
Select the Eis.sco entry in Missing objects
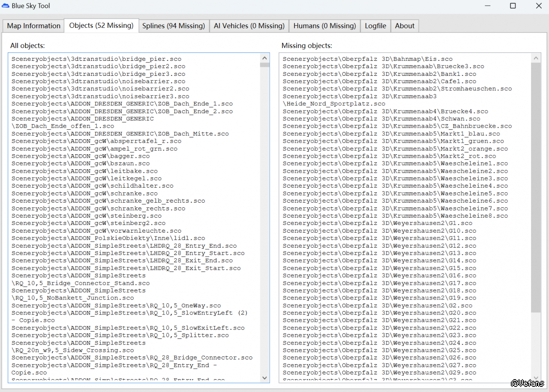pos(367,59)
